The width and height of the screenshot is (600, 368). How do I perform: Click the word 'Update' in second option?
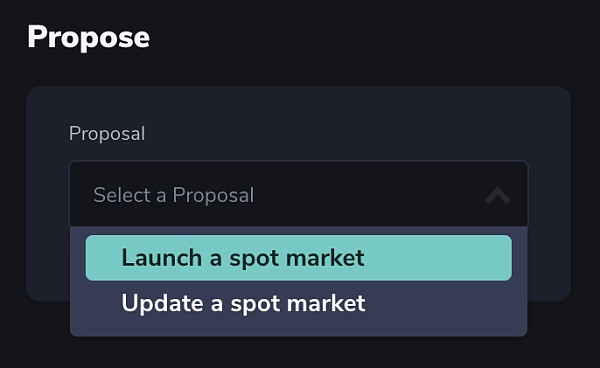[163, 303]
